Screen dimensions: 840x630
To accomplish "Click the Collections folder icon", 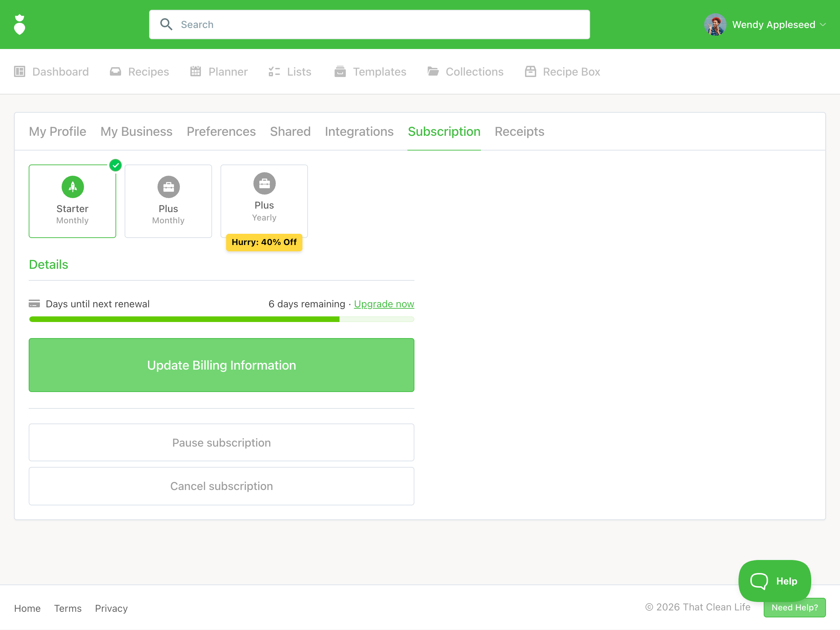I will (433, 71).
